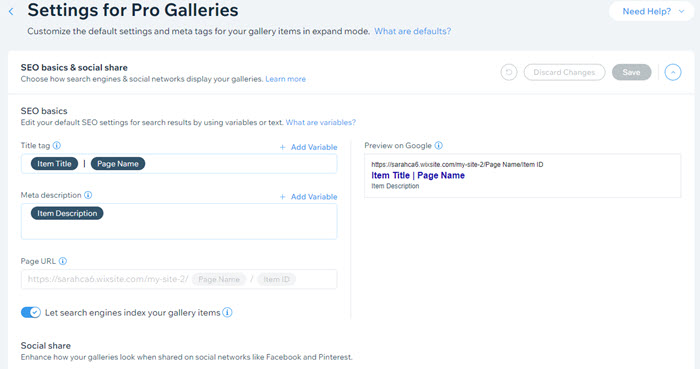
Task: Add Variable to the Meta description
Action: (308, 197)
